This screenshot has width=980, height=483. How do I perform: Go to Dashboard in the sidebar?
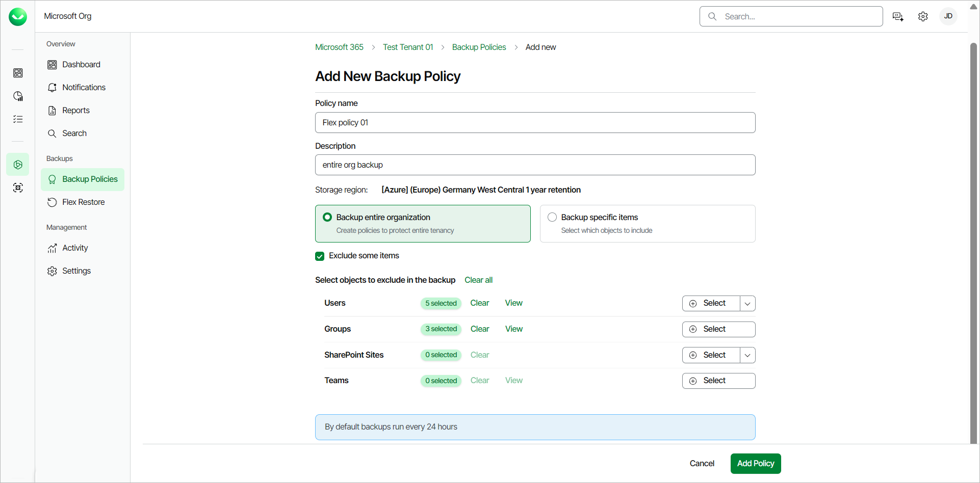[x=83, y=65]
